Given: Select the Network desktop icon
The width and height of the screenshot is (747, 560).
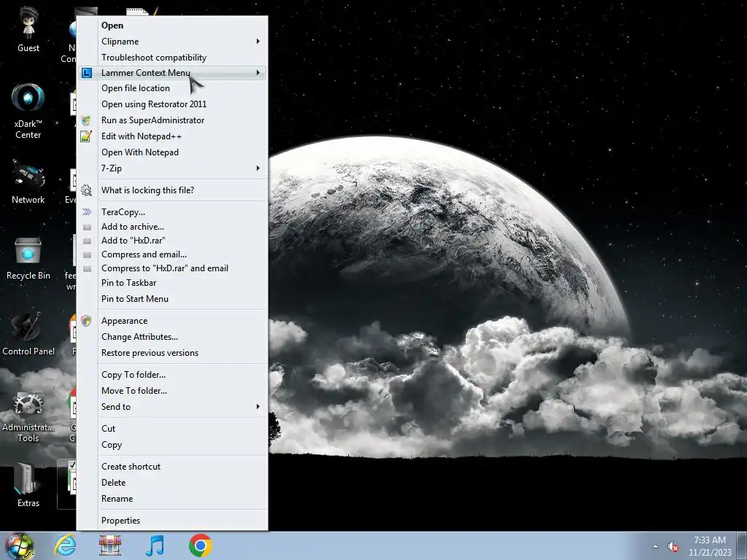Looking at the screenshot, I should (28, 182).
